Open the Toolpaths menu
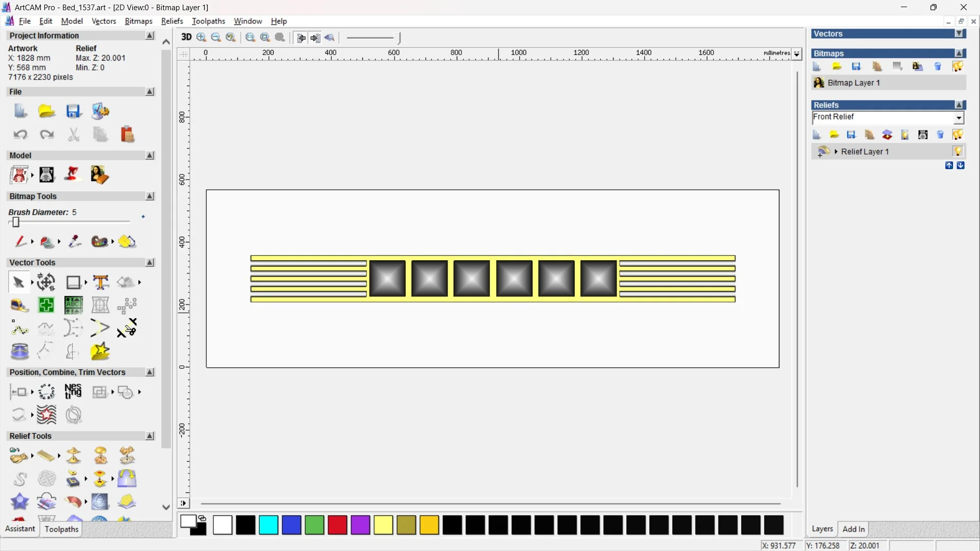The image size is (980, 551). [208, 21]
